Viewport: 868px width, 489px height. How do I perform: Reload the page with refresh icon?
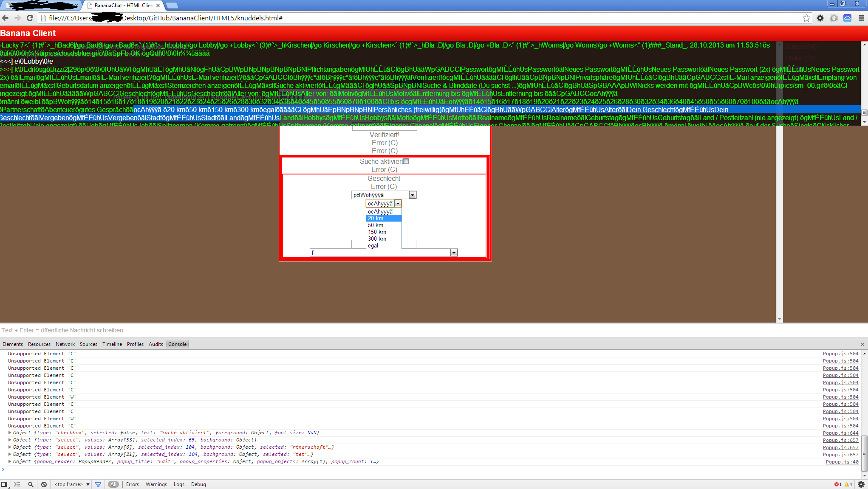pos(30,18)
